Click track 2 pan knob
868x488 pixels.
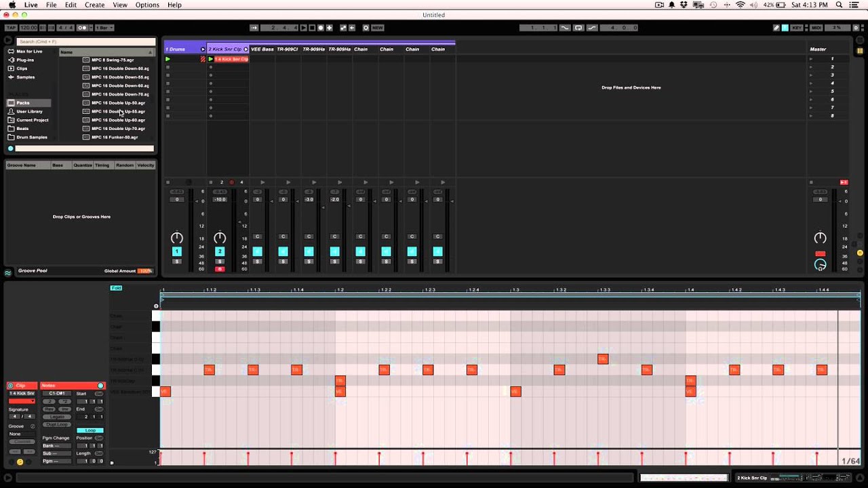click(220, 238)
